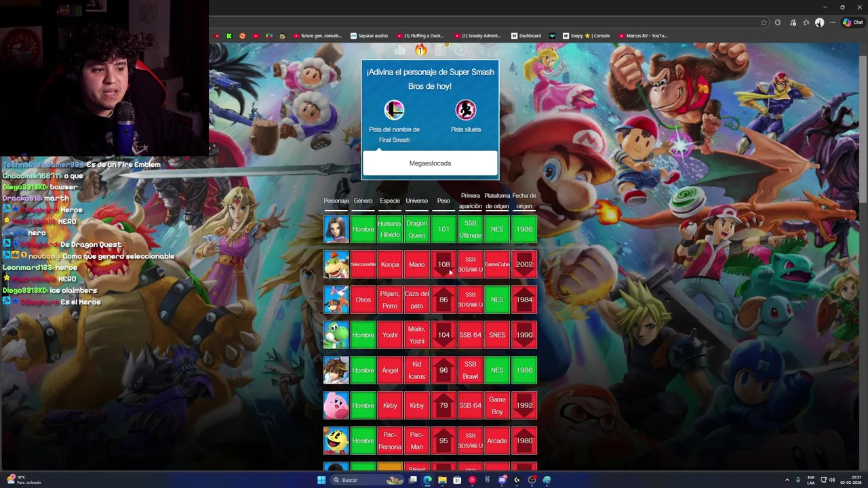The image size is (868, 488).
Task: Open the calendar icon above the quiz
Action: (x=441, y=50)
